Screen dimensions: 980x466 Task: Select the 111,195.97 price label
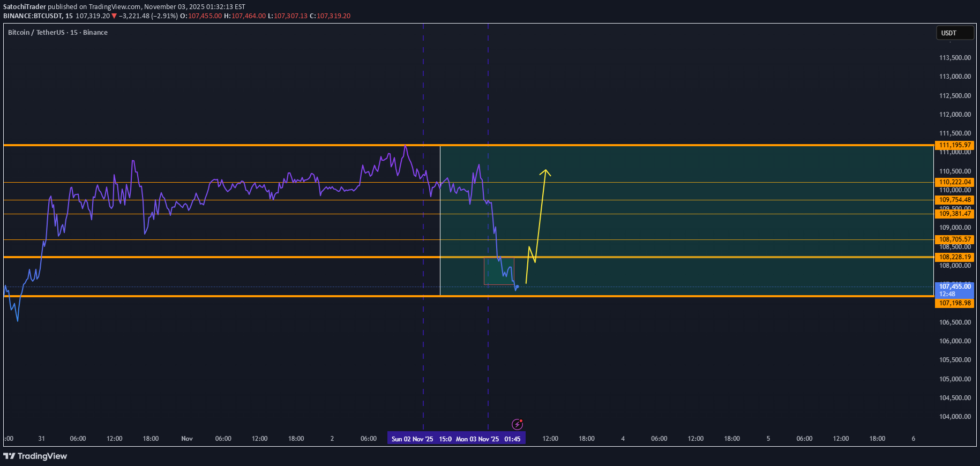(x=954, y=145)
